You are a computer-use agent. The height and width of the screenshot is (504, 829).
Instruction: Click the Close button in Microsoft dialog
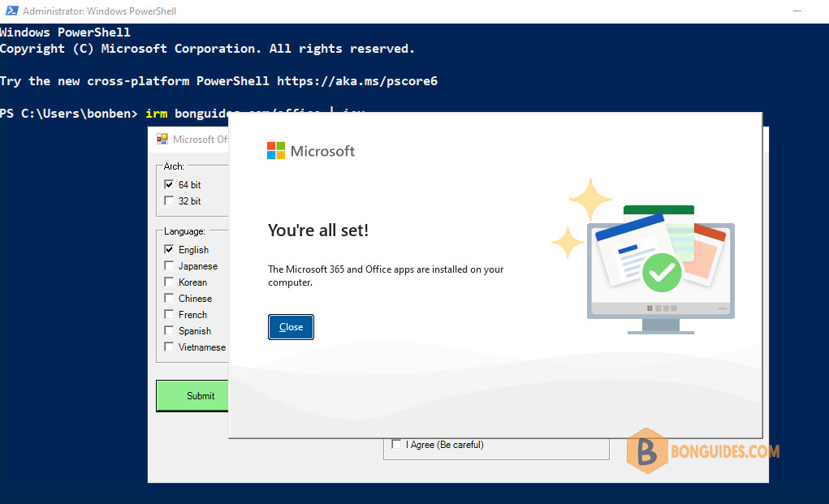point(291,327)
